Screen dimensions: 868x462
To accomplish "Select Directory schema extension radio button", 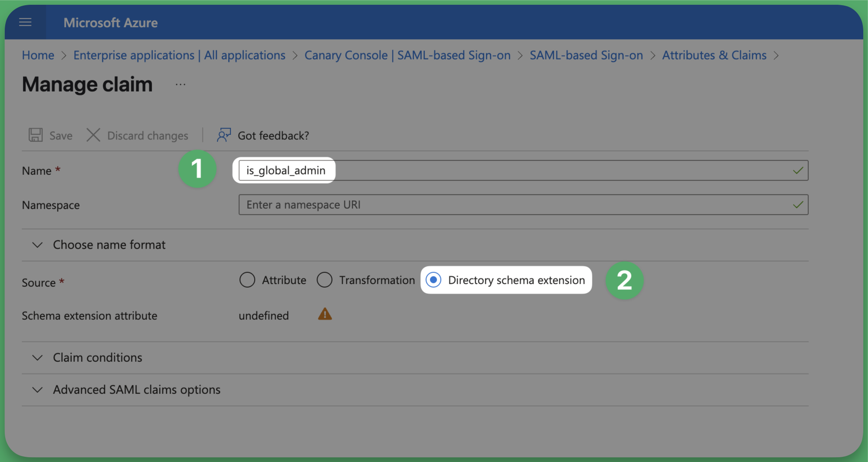I will 433,280.
